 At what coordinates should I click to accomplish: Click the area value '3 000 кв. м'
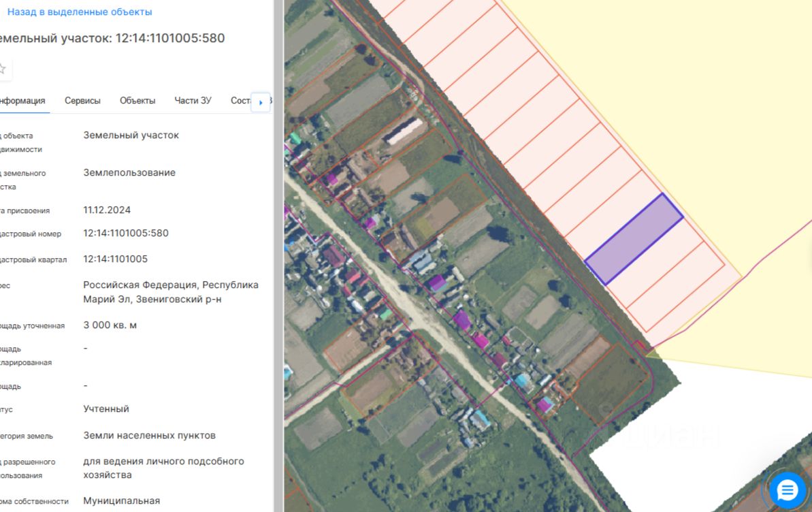pos(110,325)
